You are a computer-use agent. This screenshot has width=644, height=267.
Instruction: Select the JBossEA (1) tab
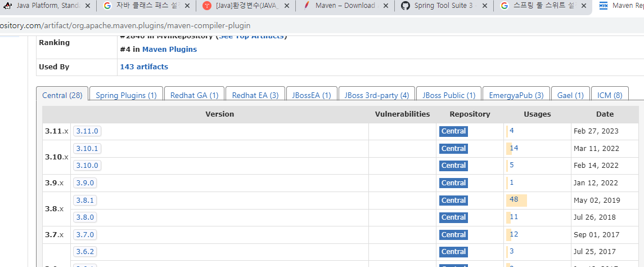pyautogui.click(x=312, y=95)
